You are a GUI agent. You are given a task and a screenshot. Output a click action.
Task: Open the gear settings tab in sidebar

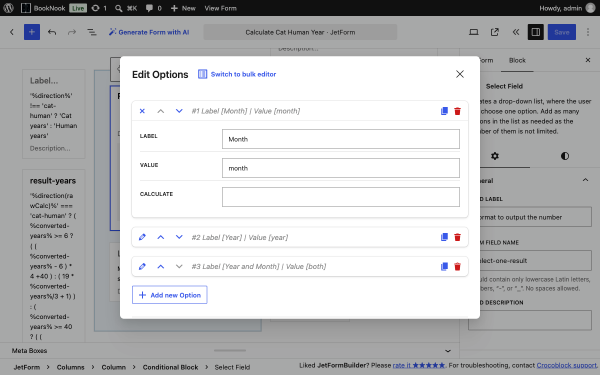tap(495, 156)
